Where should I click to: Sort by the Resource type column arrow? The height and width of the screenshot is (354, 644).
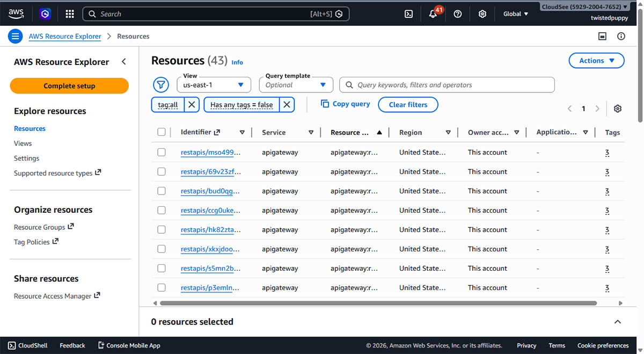[379, 132]
